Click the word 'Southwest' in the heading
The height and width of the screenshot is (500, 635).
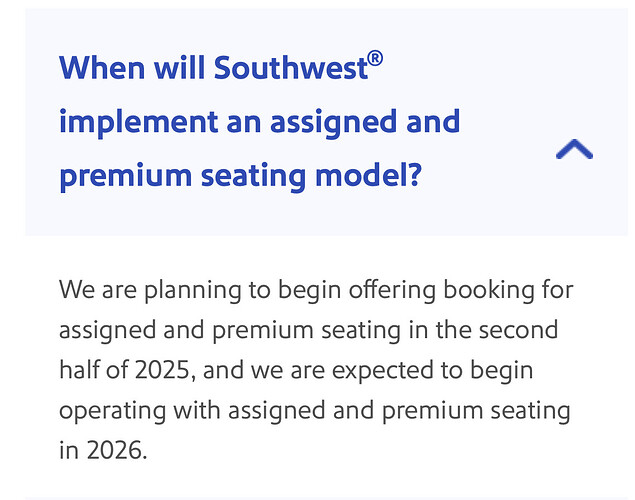pyautogui.click(x=290, y=68)
